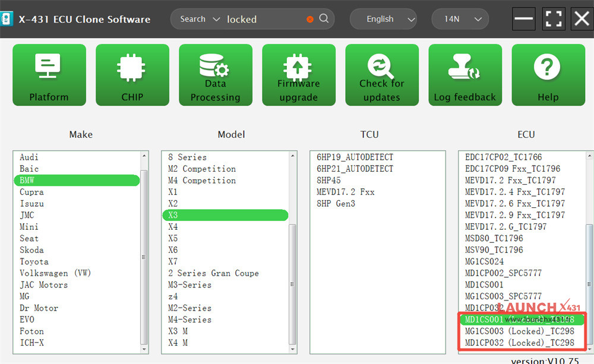Minimize the application window

(523, 18)
